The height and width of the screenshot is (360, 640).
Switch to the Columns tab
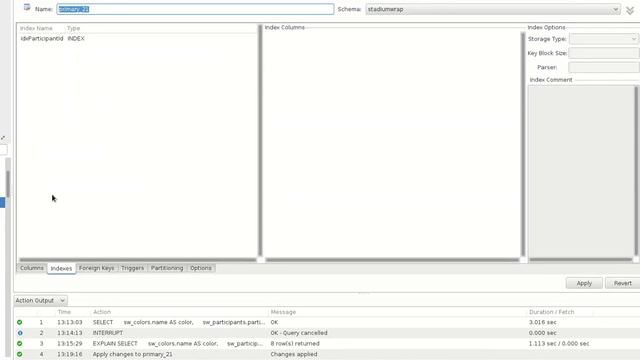[x=32, y=268]
